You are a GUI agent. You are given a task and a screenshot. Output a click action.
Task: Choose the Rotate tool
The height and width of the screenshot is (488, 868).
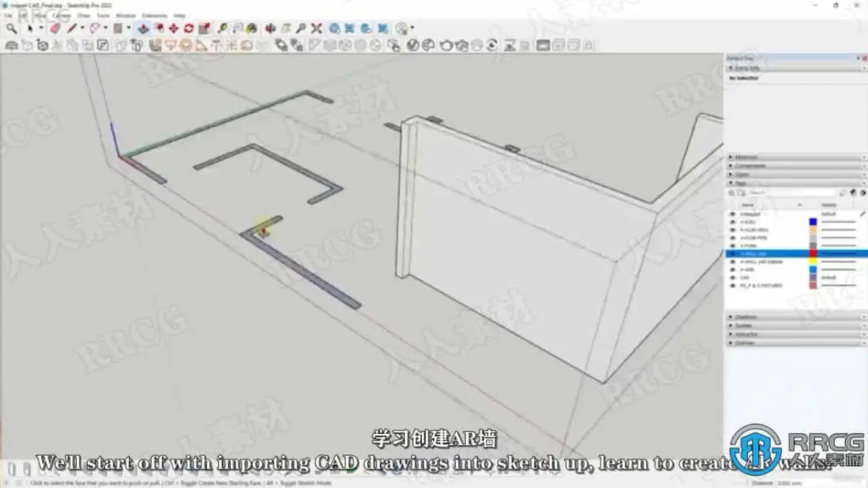tap(189, 27)
